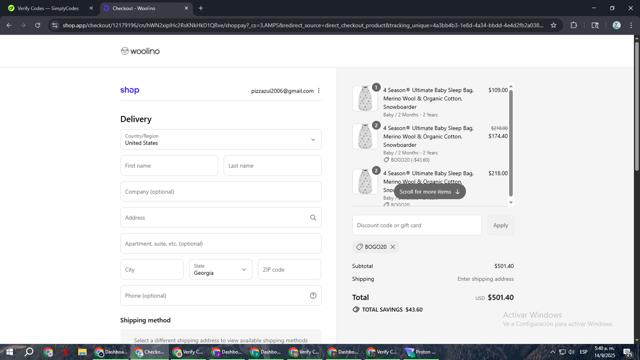Image resolution: width=640 pixels, height=360 pixels.
Task: Click the ESP language indicator
Action: pos(583,352)
